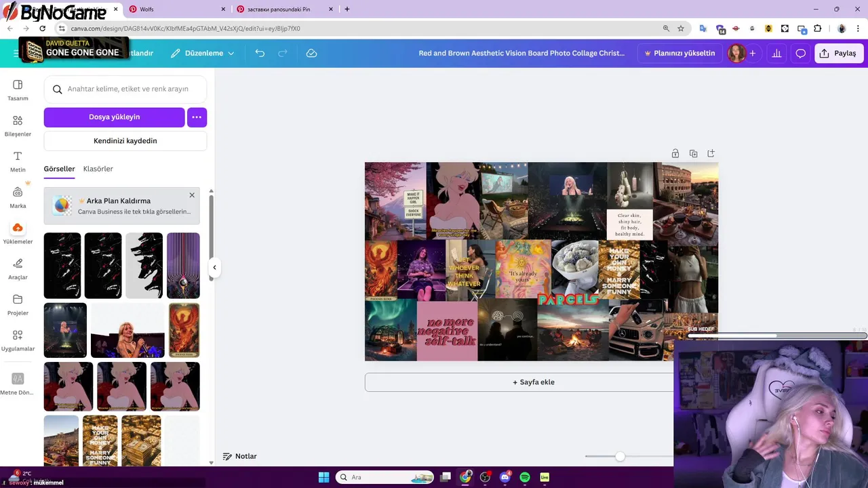Click the Kendinizi kaydedin button
868x488 pixels.
[125, 141]
